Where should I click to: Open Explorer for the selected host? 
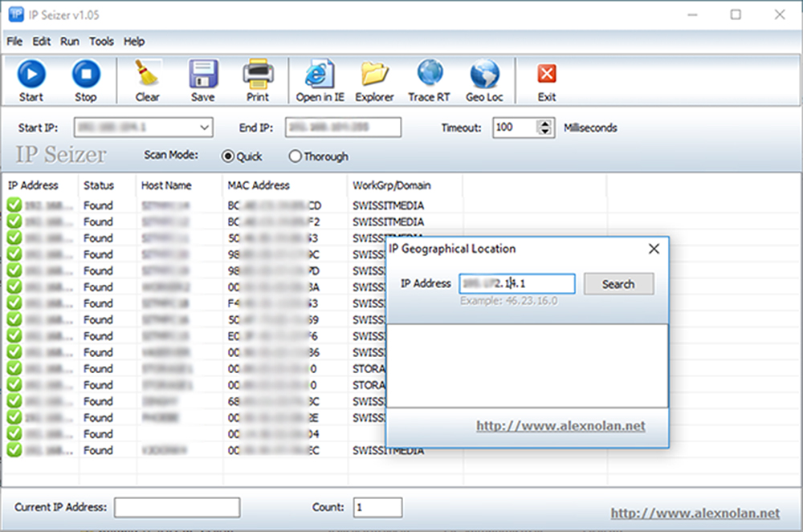374,81
